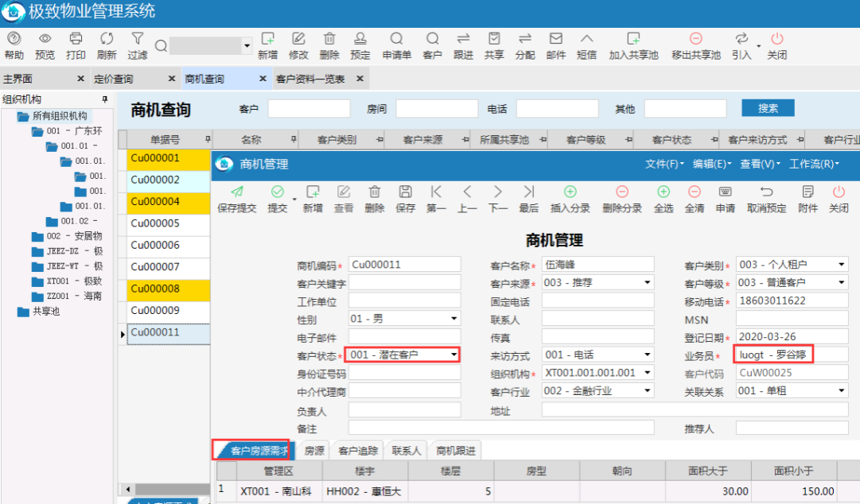Click the 客户 customer icon in main toolbar
860x504 pixels.
coord(432,38)
